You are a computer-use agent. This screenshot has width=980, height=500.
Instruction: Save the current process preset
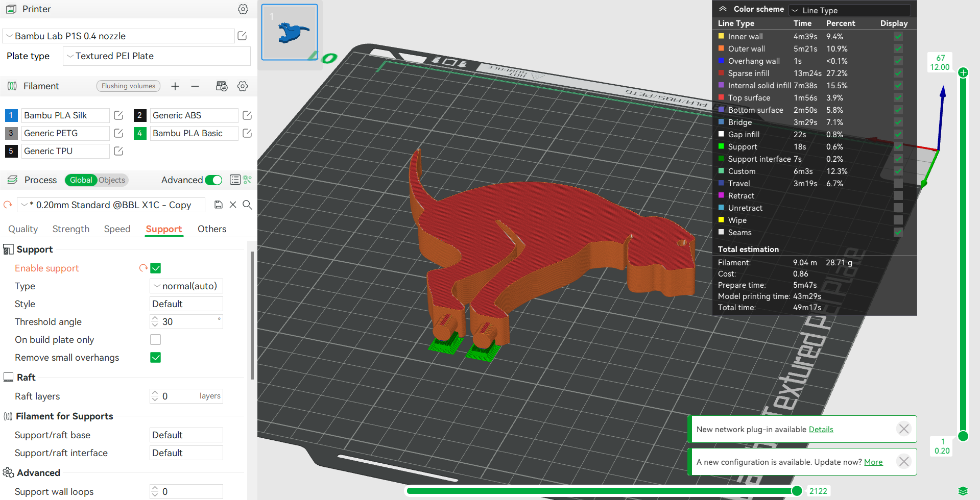[x=219, y=205]
